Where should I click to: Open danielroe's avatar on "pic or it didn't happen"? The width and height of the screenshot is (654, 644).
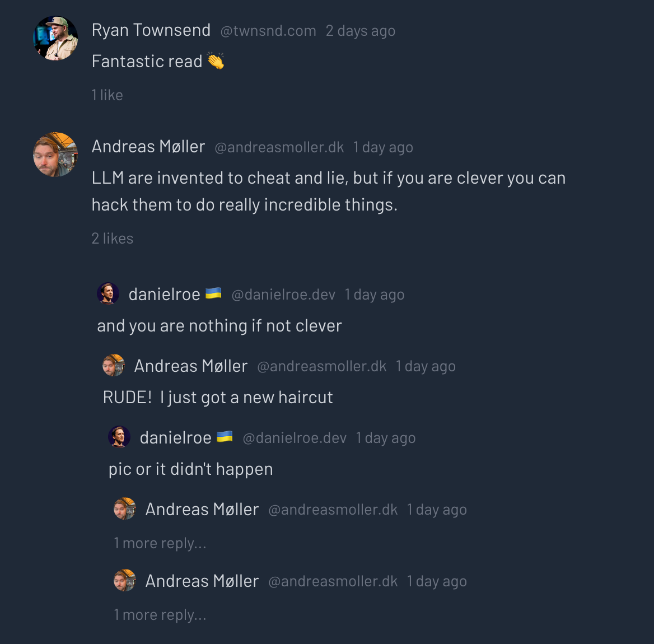pyautogui.click(x=119, y=437)
